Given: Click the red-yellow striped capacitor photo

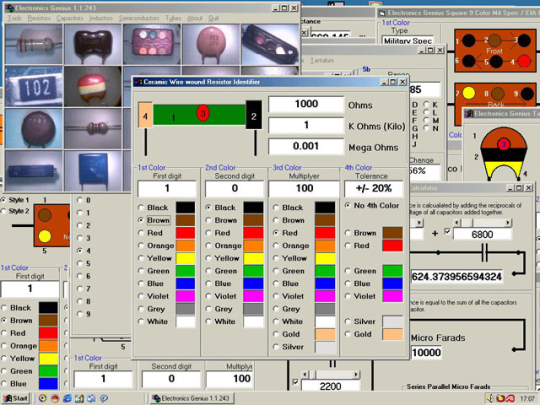Looking at the screenshot, I should click(93, 86).
